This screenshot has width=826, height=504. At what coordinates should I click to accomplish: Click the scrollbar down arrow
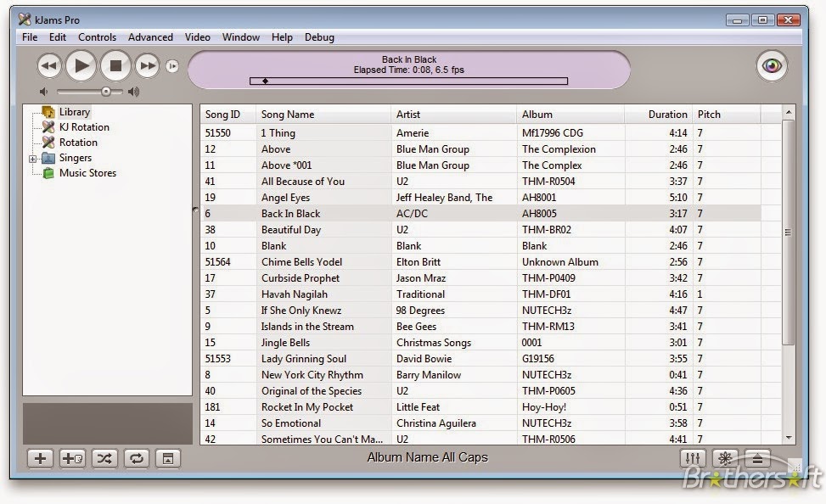pos(789,437)
